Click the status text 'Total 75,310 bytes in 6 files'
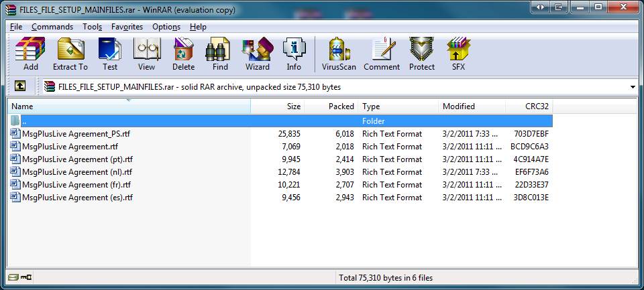This screenshot has width=644, height=290. tap(386, 278)
